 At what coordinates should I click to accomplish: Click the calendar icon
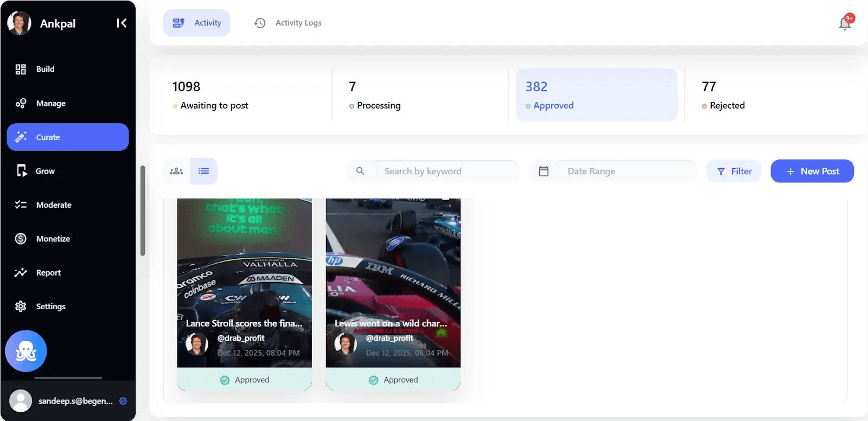(x=544, y=171)
